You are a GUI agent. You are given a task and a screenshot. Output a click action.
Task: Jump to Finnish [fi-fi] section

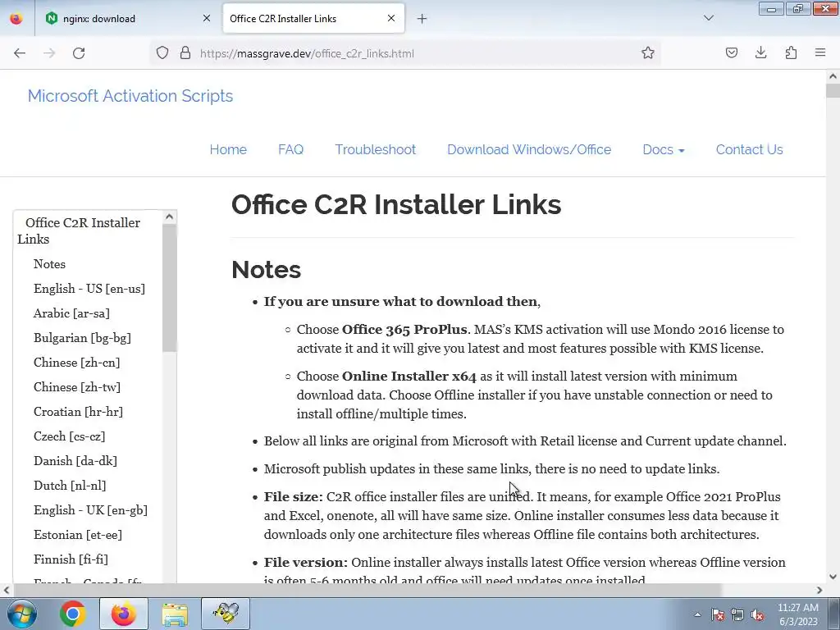71,559
